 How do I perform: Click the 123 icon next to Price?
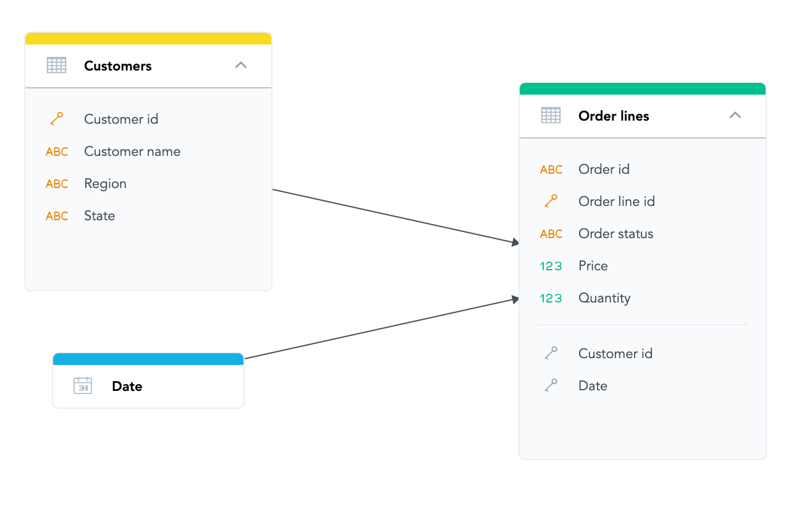[551, 266]
